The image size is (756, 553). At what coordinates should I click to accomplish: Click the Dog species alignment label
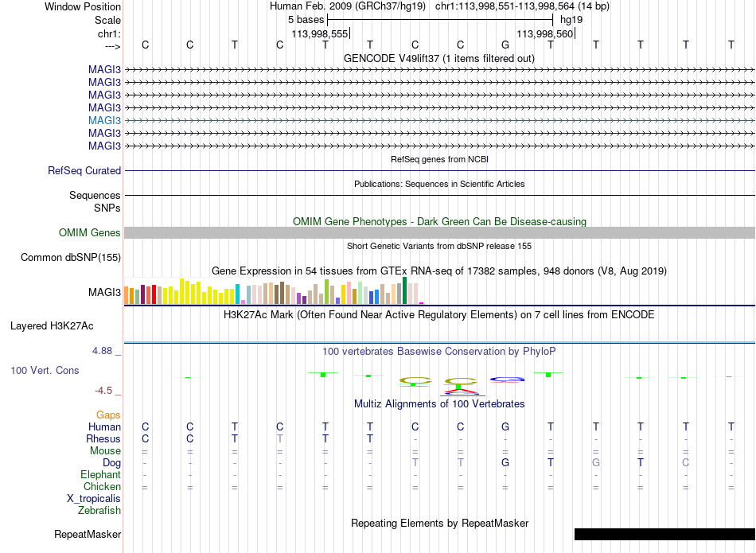(111, 463)
